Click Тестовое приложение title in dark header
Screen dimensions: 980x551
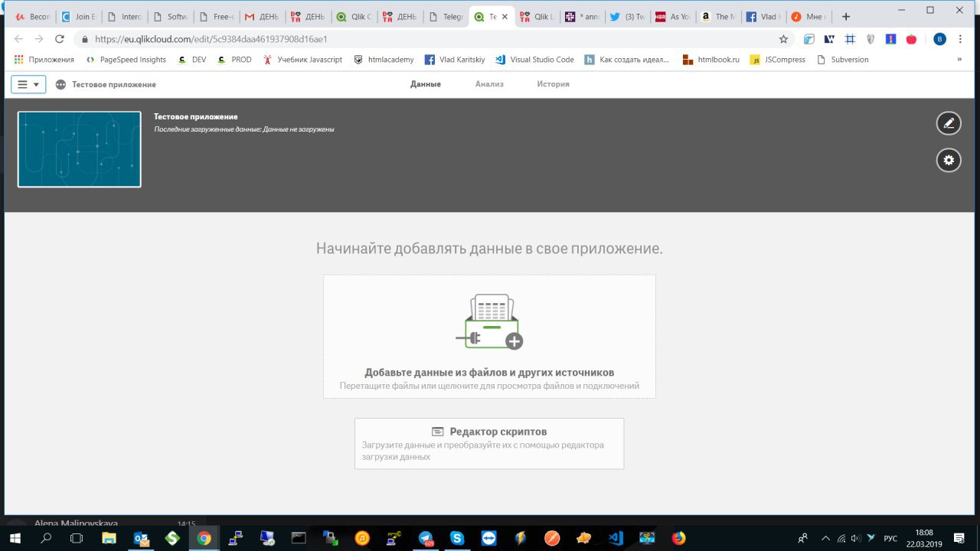point(195,117)
